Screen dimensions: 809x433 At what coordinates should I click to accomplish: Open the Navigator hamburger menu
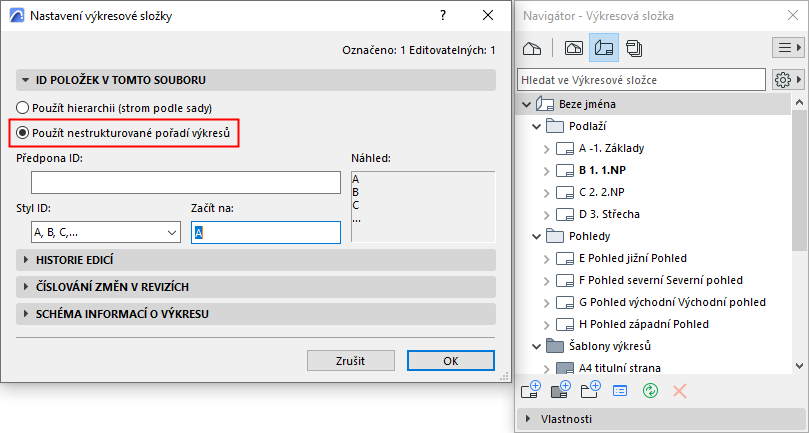(785, 47)
